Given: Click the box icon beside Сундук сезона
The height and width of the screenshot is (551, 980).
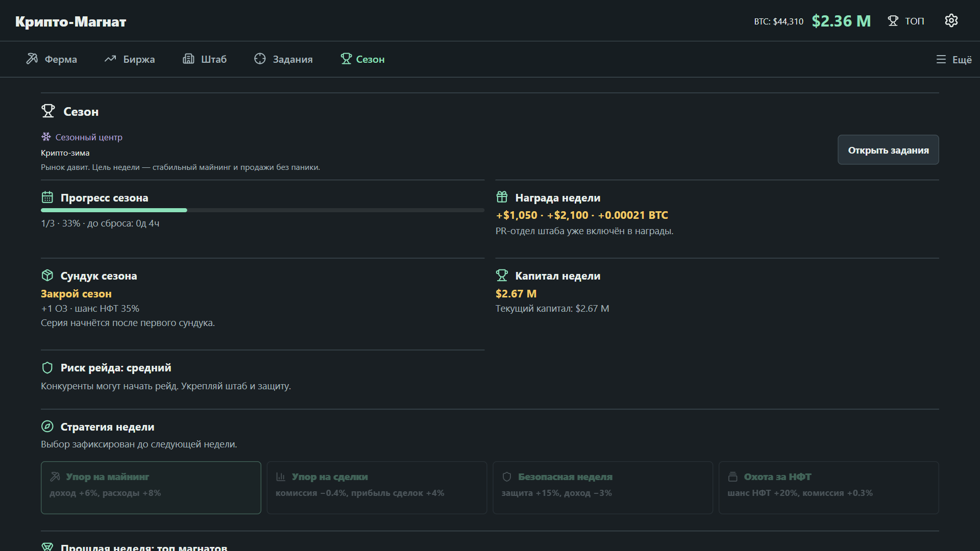Looking at the screenshot, I should click(x=47, y=275).
